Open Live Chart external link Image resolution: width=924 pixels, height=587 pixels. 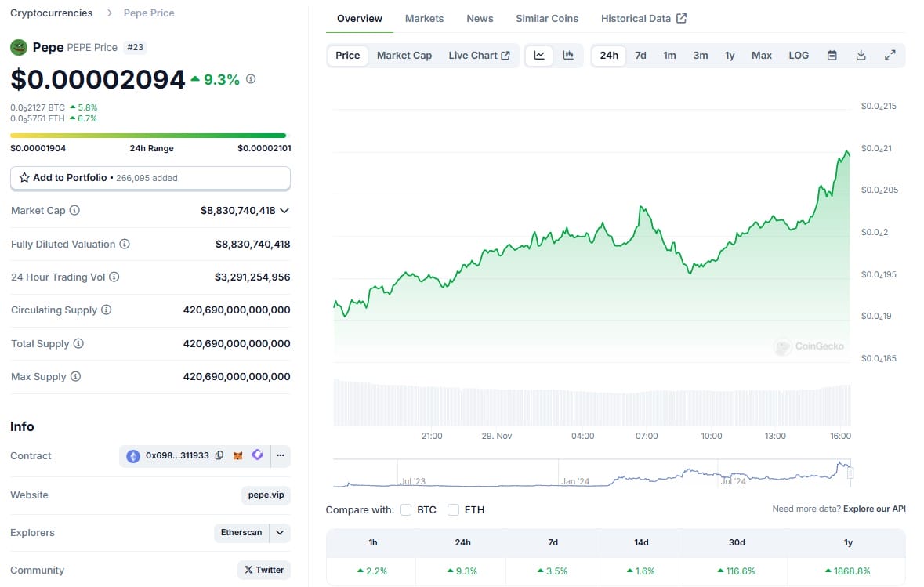[479, 56]
